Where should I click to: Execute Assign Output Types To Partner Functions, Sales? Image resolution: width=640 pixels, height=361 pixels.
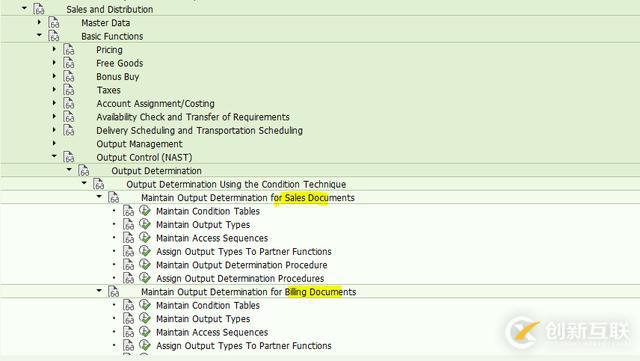click(x=144, y=251)
